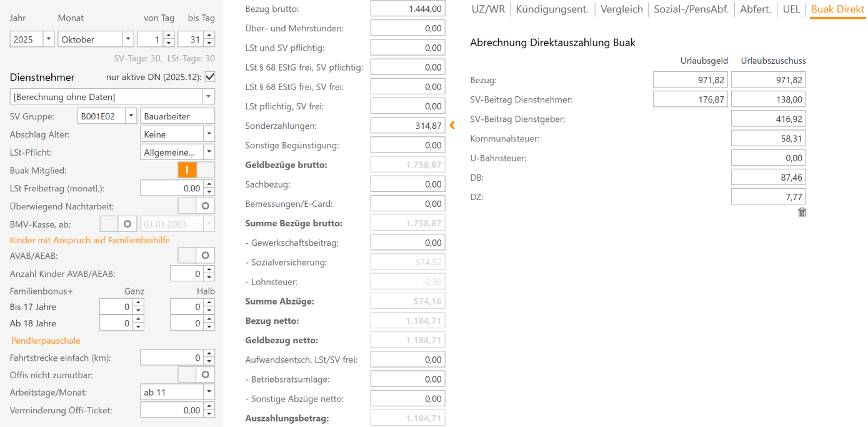Expand the Dienstnehmer selection list
868x427 pixels.
pos(210,96)
